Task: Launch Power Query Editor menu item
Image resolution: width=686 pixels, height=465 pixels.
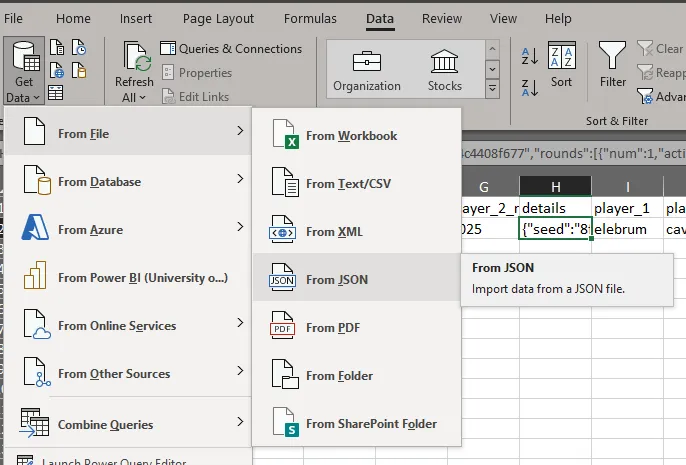Action: coord(128,458)
